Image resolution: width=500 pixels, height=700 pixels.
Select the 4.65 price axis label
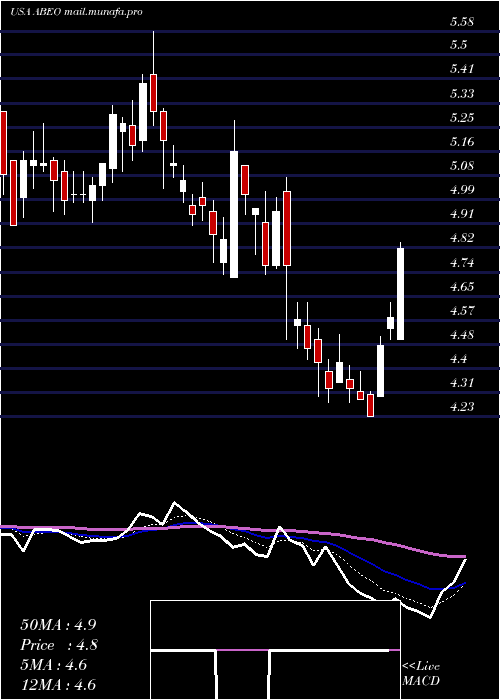pyautogui.click(x=462, y=287)
